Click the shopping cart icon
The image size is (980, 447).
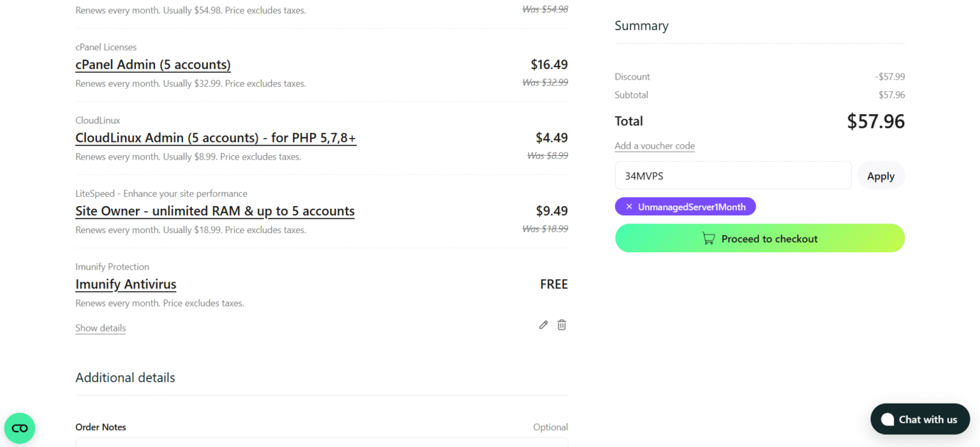point(708,239)
